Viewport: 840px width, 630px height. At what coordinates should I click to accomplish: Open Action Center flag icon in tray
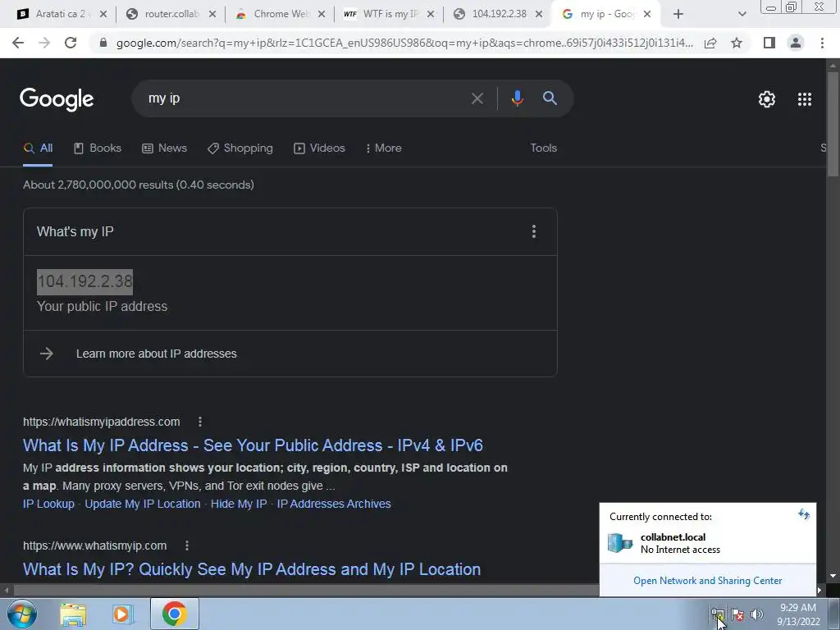click(737, 614)
